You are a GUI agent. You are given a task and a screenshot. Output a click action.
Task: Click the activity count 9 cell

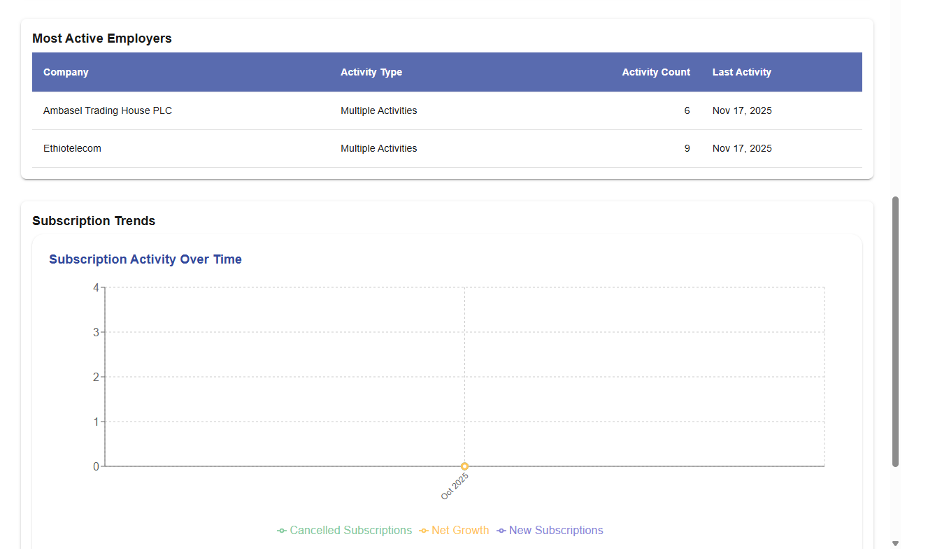687,148
